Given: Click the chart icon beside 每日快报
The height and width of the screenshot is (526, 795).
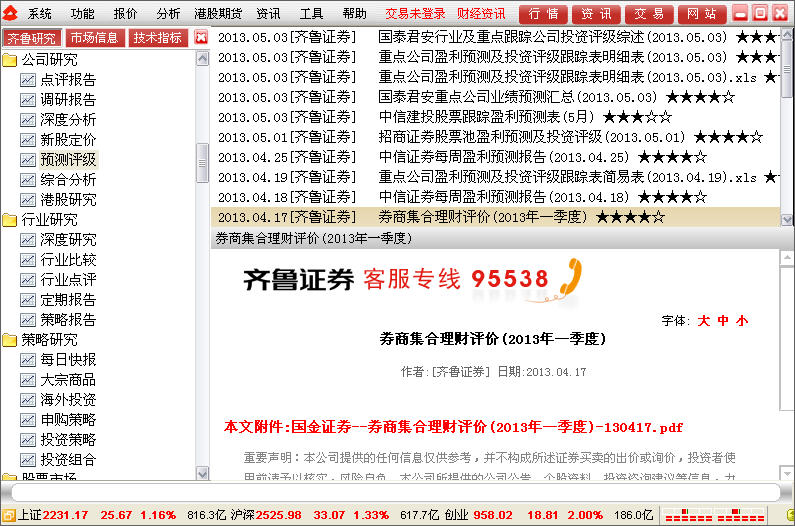Looking at the screenshot, I should [28, 360].
